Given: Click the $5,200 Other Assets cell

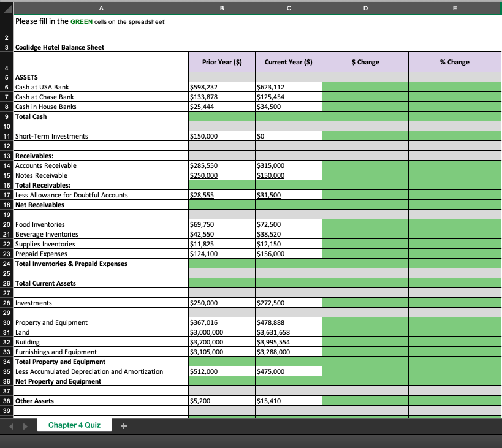Looking at the screenshot, I should (222, 401).
